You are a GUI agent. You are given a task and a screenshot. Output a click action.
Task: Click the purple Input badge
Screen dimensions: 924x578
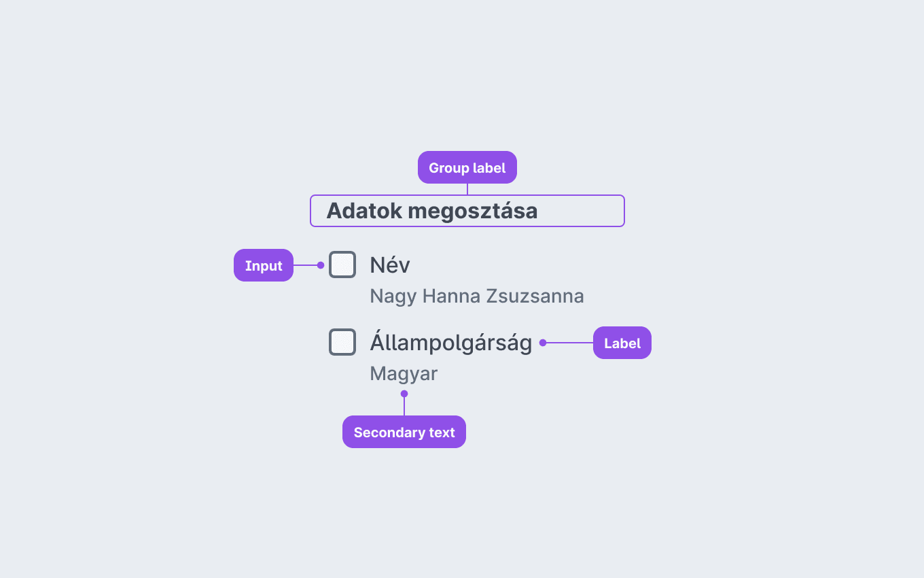click(x=264, y=265)
